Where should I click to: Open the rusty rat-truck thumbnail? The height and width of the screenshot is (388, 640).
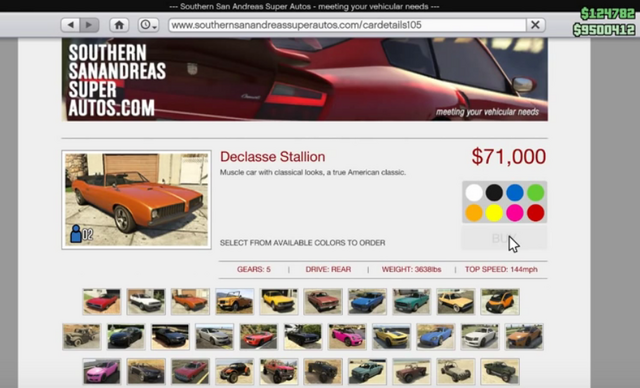(82, 337)
